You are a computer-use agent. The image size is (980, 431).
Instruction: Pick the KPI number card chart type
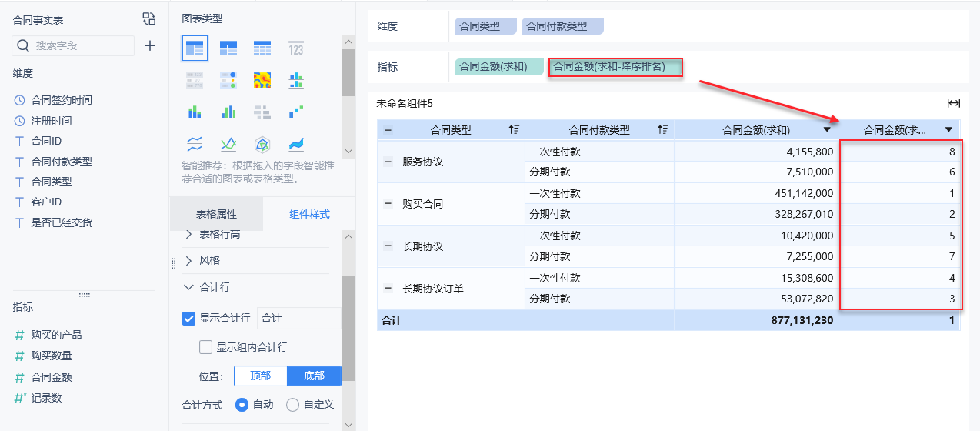tap(296, 48)
